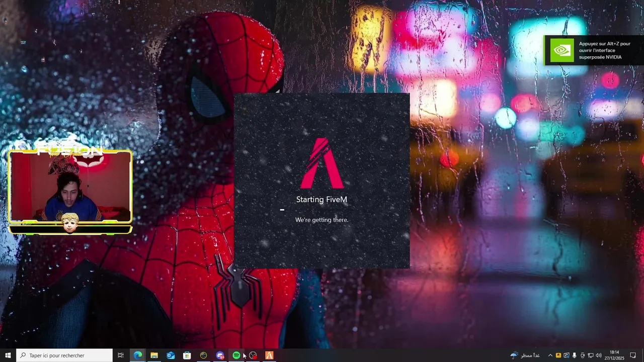This screenshot has height=362, width=644.
Task: Open Discord from the taskbar
Action: click(x=220, y=355)
